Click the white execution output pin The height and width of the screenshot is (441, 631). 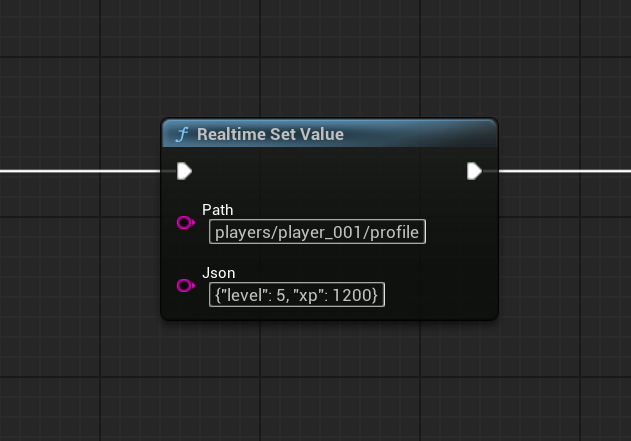pos(474,171)
